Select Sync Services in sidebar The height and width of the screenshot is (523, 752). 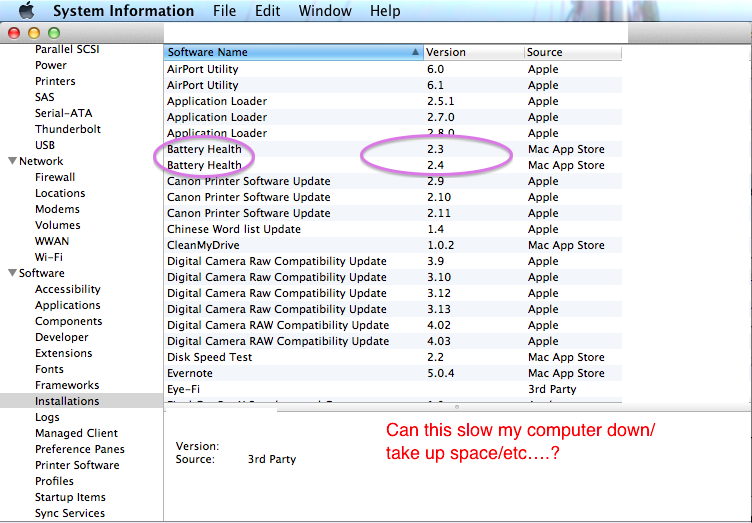pos(70,513)
